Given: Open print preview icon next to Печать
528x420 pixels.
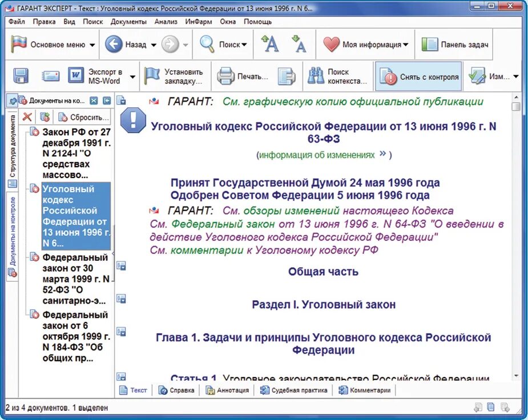Looking at the screenshot, I should tap(287, 76).
